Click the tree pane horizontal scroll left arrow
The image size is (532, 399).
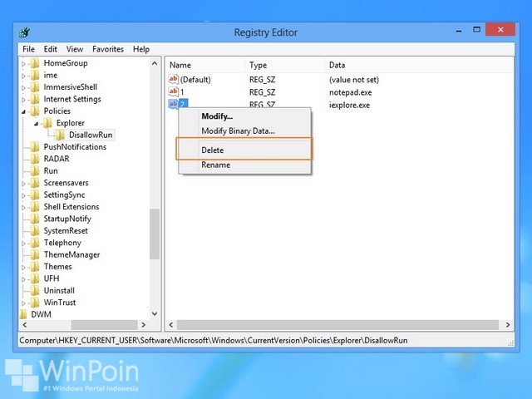coord(24,325)
